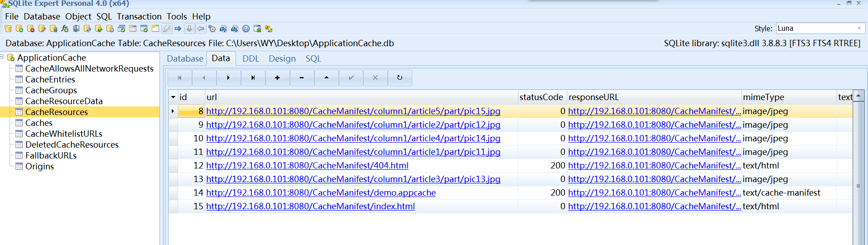The image size is (868, 245).
Task: Post edit with the checkmark navigator button
Action: tap(351, 78)
